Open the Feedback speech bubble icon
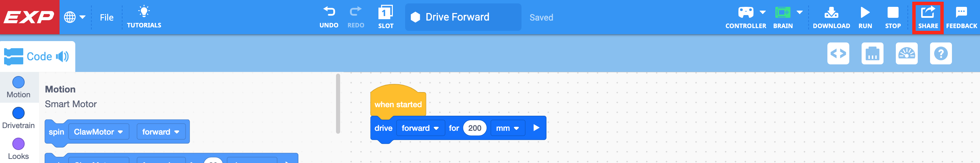980x163 pixels. coord(961,13)
